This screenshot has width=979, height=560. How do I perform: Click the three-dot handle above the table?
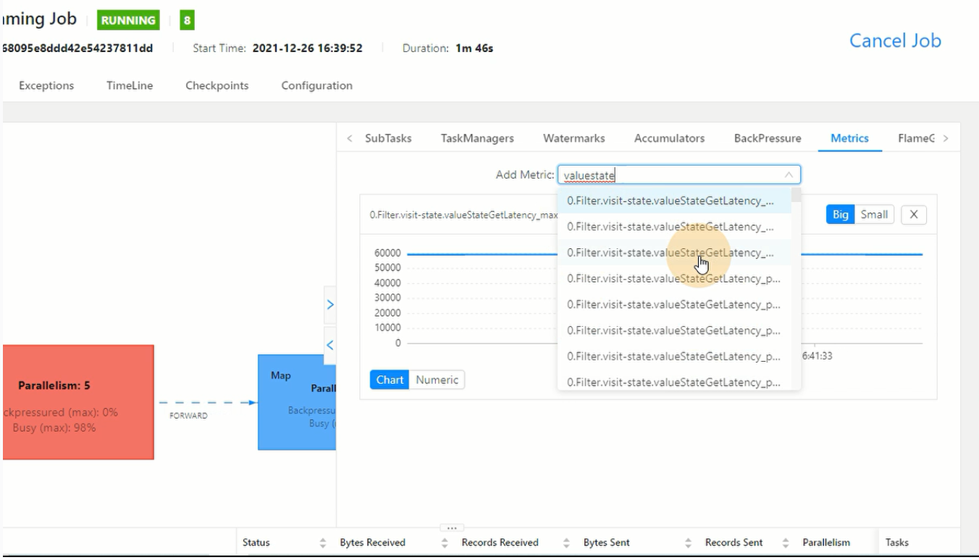tap(451, 527)
